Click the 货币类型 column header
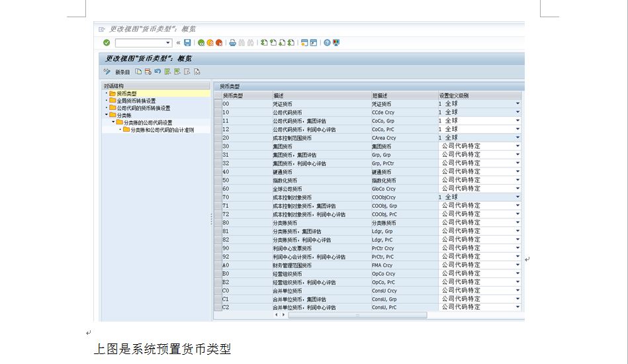This screenshot has height=364, width=628. pos(247,95)
